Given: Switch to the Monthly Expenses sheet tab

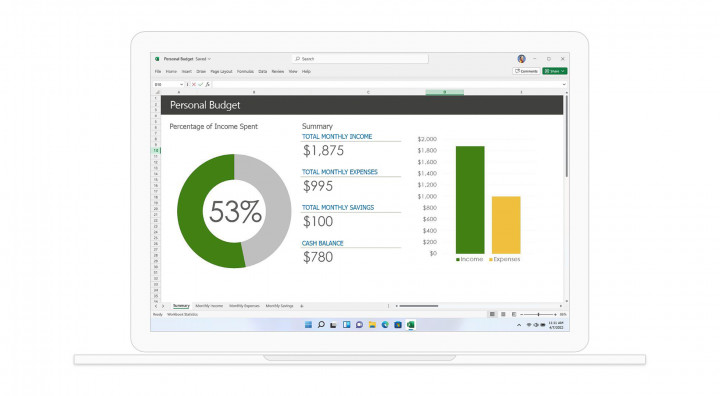Looking at the screenshot, I should [244, 306].
